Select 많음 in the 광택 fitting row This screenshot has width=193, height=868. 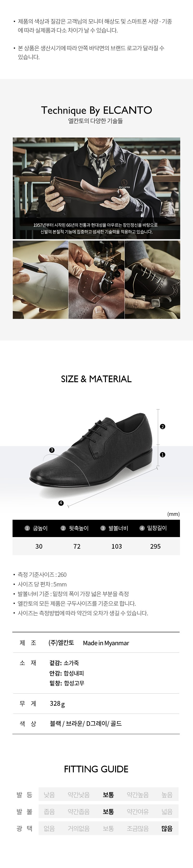[x=167, y=828]
